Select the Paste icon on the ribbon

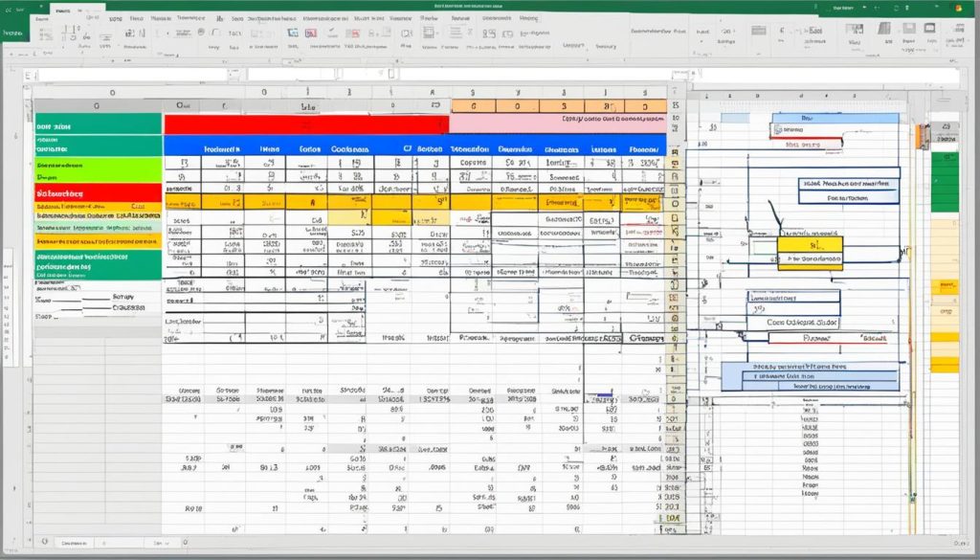coord(40,31)
